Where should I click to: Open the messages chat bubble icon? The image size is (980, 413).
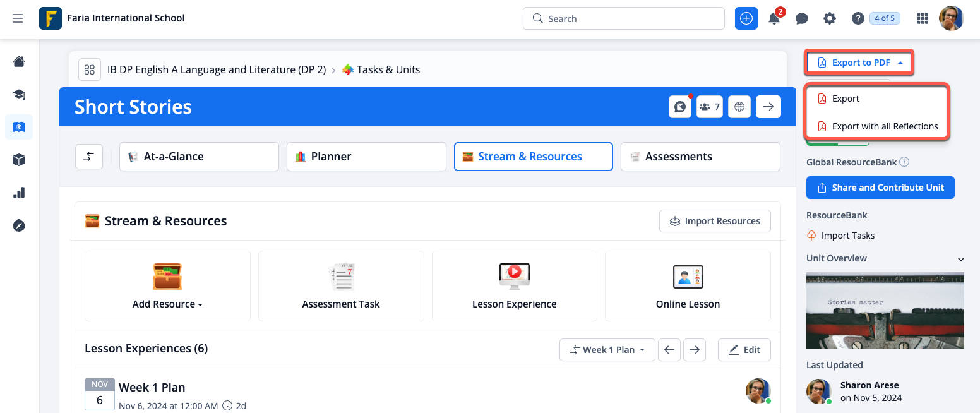point(802,19)
